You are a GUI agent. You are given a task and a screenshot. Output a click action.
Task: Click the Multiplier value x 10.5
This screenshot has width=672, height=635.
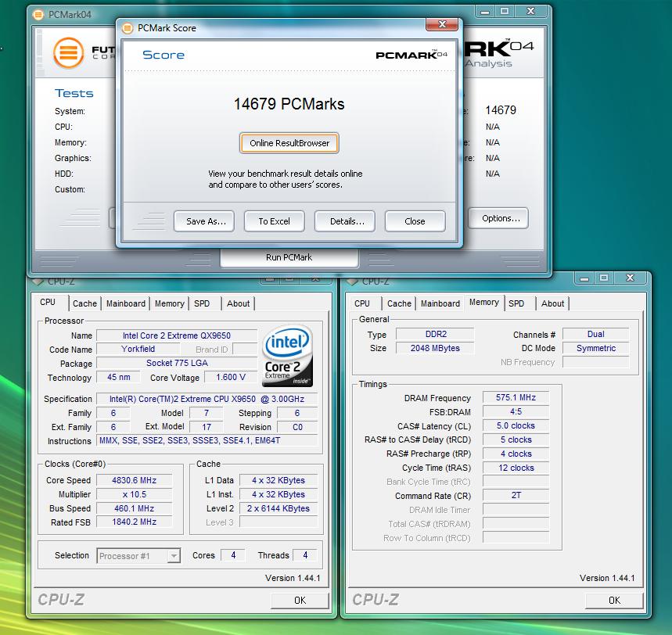click(134, 494)
